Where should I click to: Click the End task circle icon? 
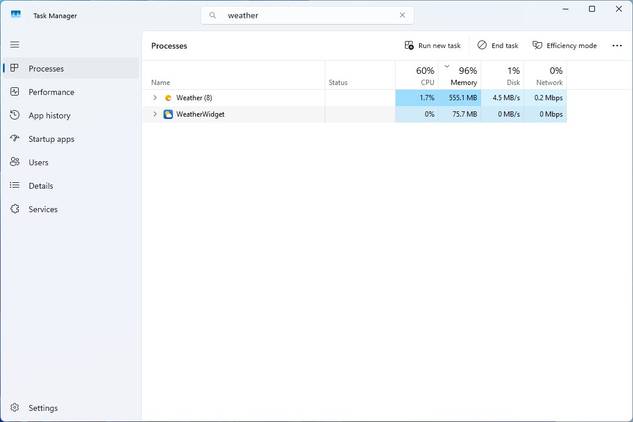(482, 45)
